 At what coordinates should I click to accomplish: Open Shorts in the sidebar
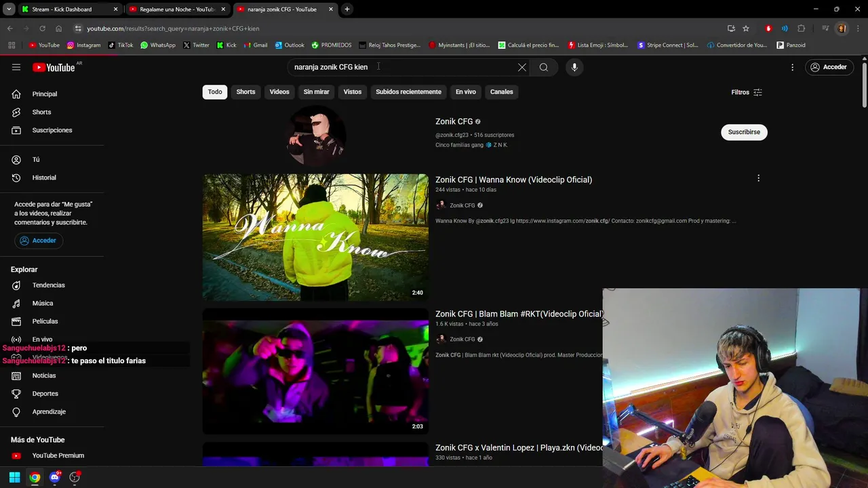pyautogui.click(x=52, y=112)
